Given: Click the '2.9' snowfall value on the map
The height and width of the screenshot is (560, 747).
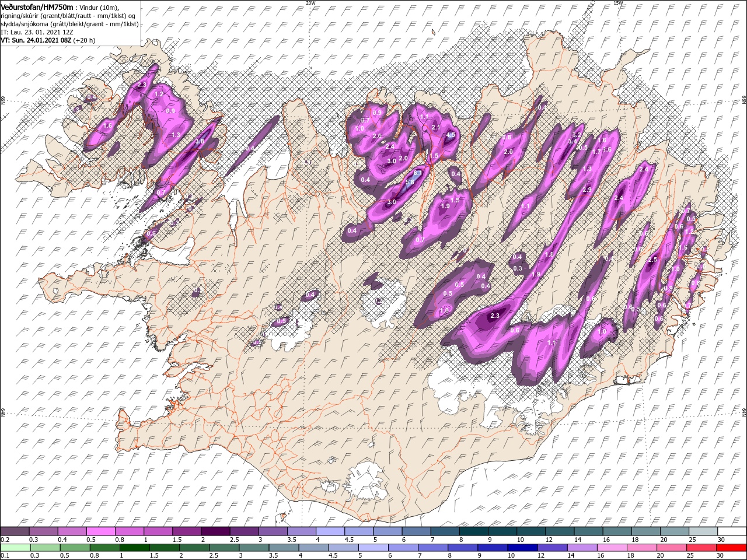Looking at the screenshot, I should tap(587, 190).
